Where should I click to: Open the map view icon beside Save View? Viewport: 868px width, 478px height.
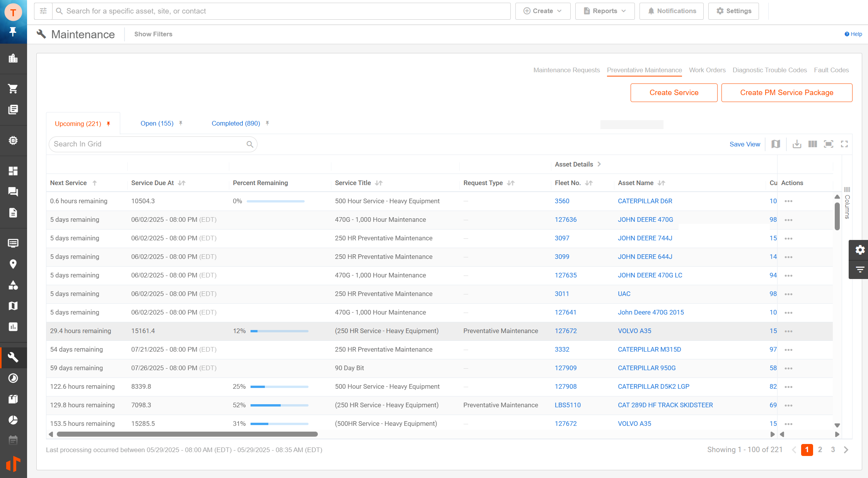[776, 144]
